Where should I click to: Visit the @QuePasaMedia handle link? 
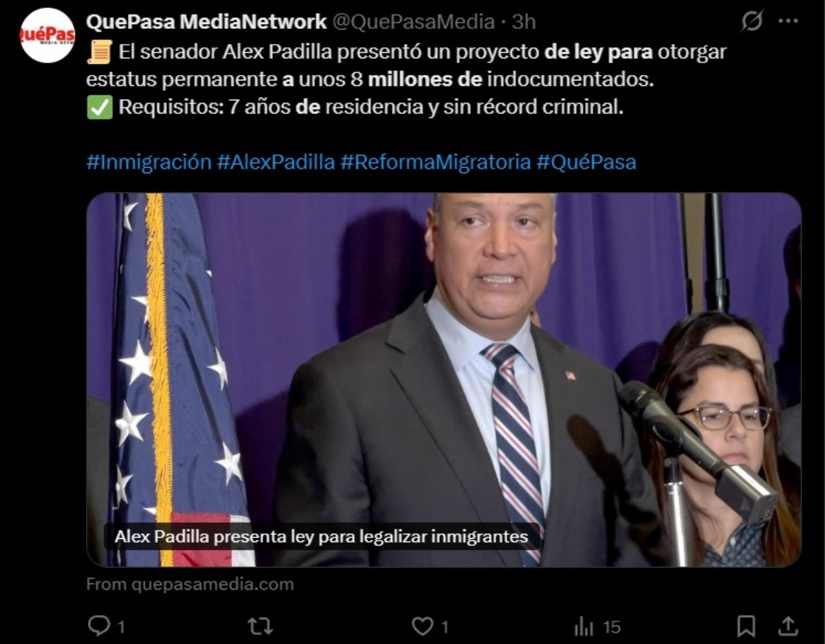[x=414, y=22]
